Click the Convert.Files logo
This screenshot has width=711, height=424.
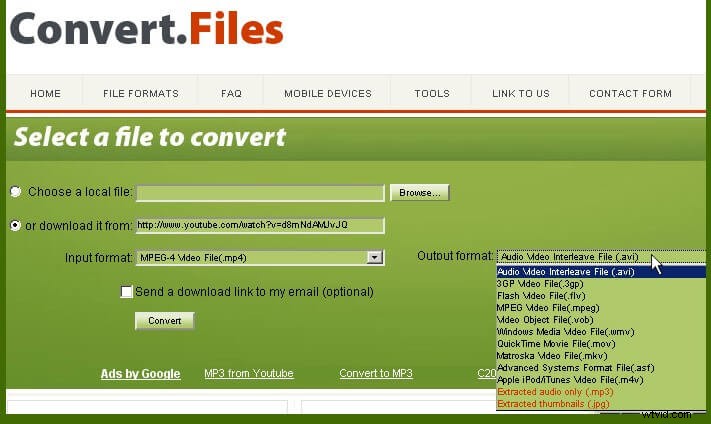pyautogui.click(x=146, y=29)
